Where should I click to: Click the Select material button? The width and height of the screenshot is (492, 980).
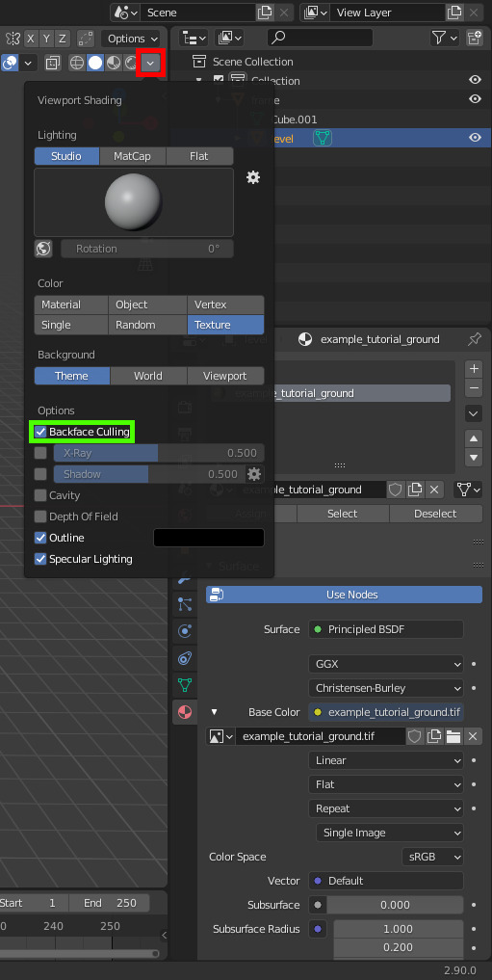pyautogui.click(x=342, y=514)
